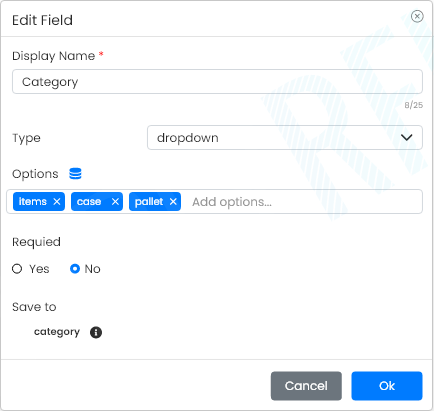
Task: Click the info icon next to category
Action: click(x=96, y=332)
